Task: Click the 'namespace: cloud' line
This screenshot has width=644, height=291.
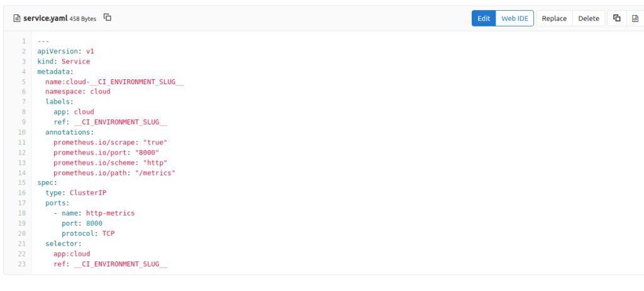Action: tap(77, 92)
